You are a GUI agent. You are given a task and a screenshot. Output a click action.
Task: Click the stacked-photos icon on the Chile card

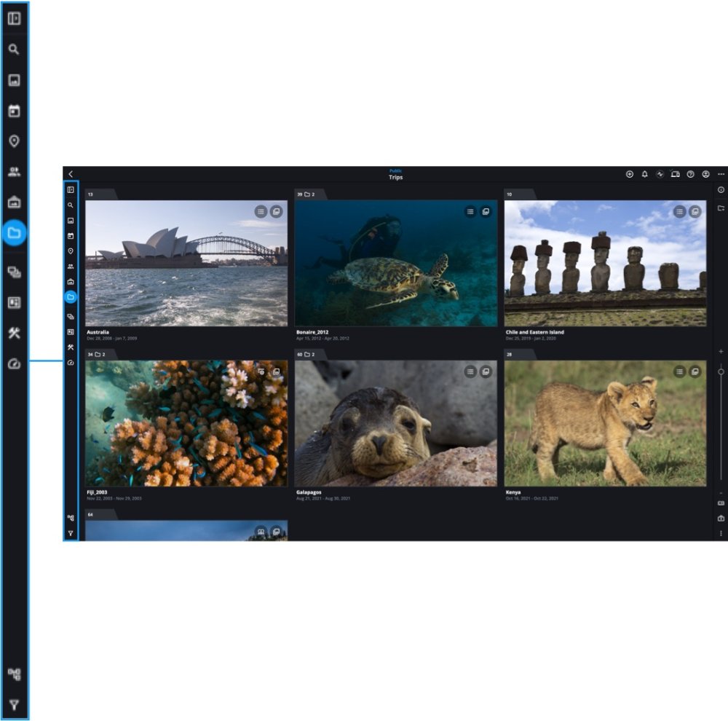(x=695, y=212)
